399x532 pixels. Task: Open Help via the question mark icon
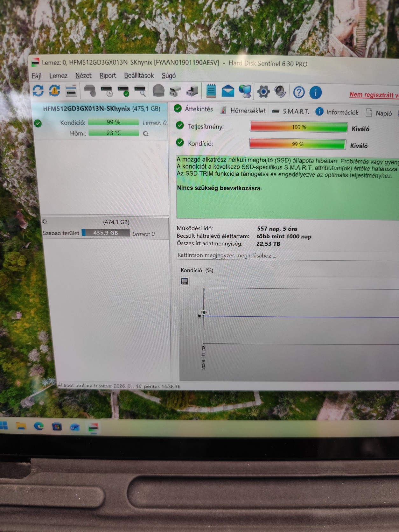299,93
